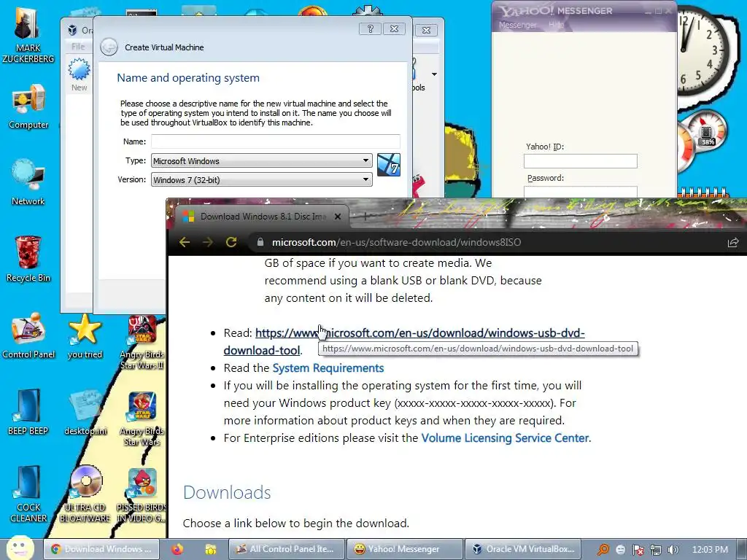747x560 pixels.
Task: Close the Download Windows 8.1 tab
Action: tap(337, 217)
